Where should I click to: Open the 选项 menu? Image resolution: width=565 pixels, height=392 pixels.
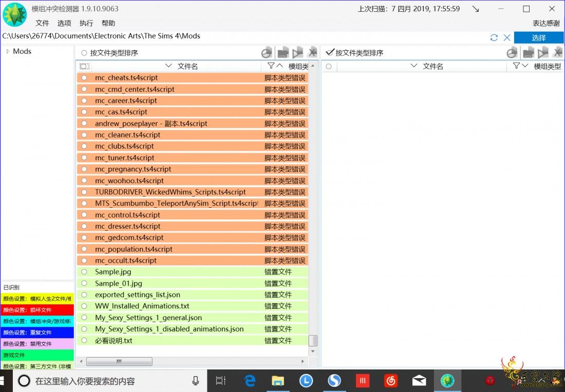tap(64, 23)
